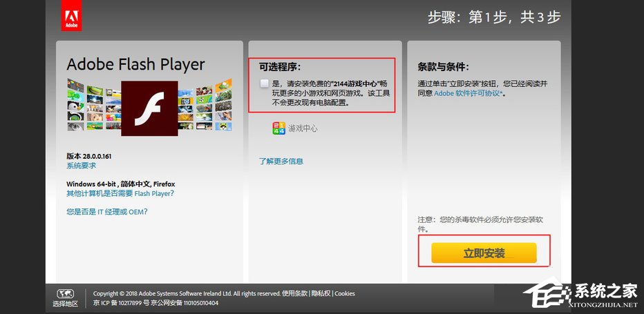
Task: Click the Flash Player logo image
Action: (149, 108)
